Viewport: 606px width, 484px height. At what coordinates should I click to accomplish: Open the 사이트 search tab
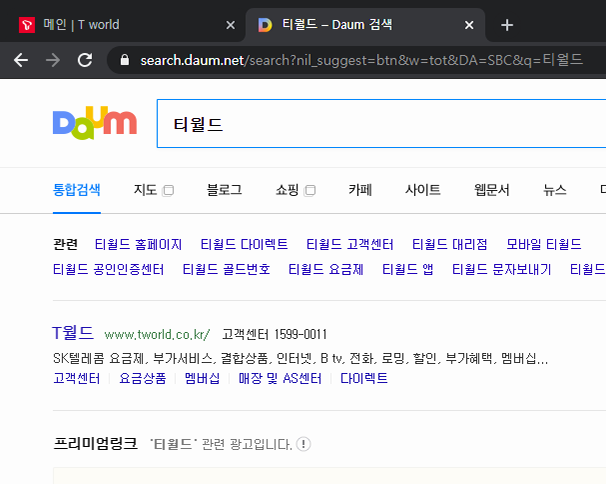click(423, 190)
